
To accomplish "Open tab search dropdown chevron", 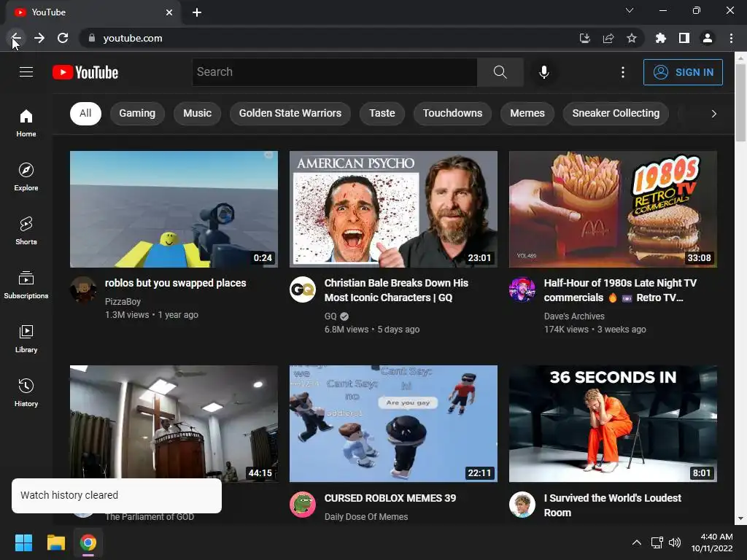I will point(630,10).
